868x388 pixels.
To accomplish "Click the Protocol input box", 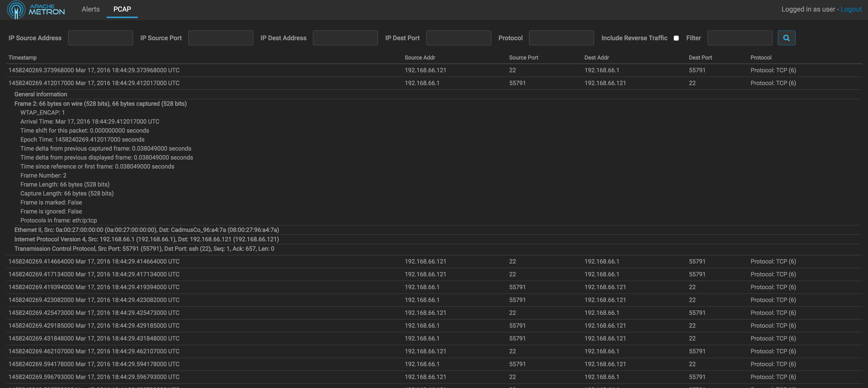I will [x=561, y=38].
